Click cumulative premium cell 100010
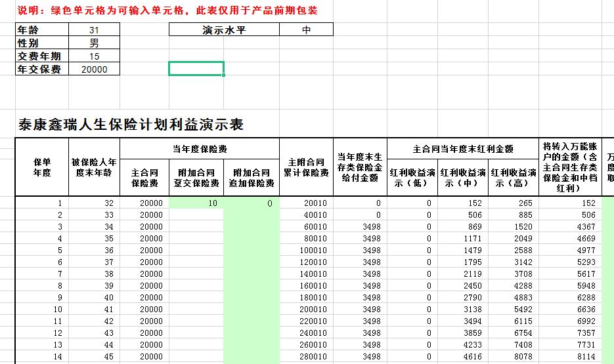Screen dimensions: 614x364 (306, 251)
